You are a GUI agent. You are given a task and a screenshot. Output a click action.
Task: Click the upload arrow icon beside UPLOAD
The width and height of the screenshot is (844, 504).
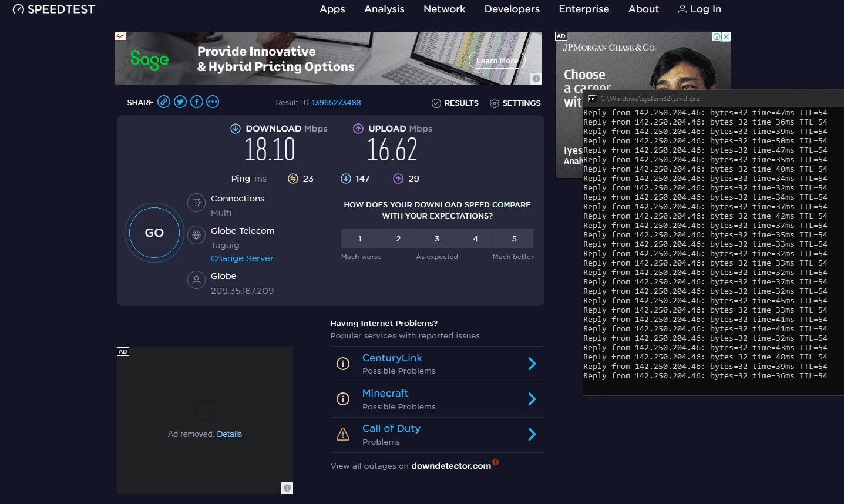click(x=358, y=129)
